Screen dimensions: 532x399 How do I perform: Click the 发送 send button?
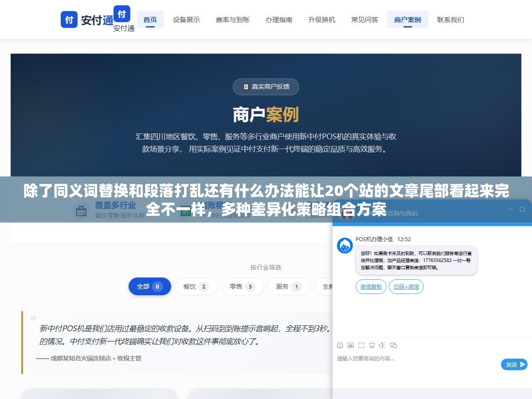tap(514, 364)
